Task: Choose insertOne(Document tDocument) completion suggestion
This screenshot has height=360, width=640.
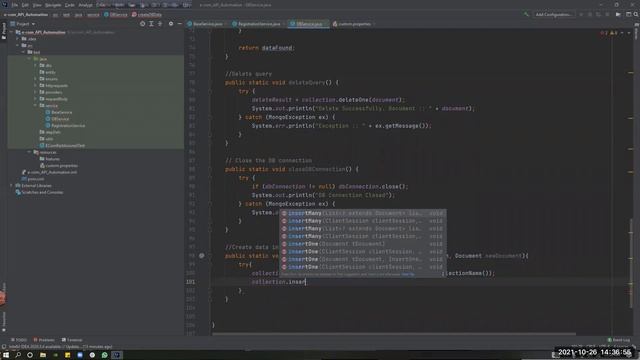Action: [x=363, y=244]
